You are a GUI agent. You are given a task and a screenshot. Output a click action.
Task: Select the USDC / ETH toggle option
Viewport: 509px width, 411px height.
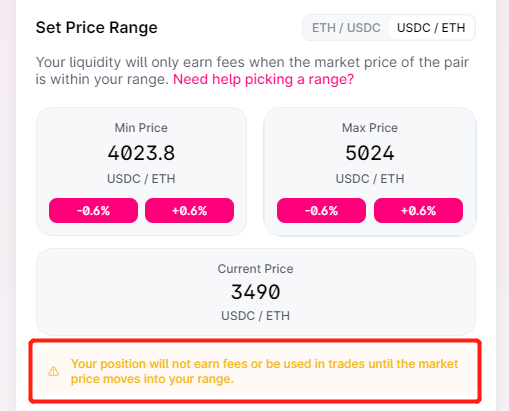(x=431, y=28)
